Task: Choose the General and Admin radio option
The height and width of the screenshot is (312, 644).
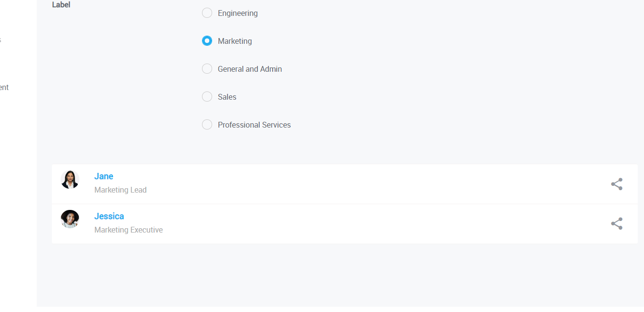Action: click(207, 69)
